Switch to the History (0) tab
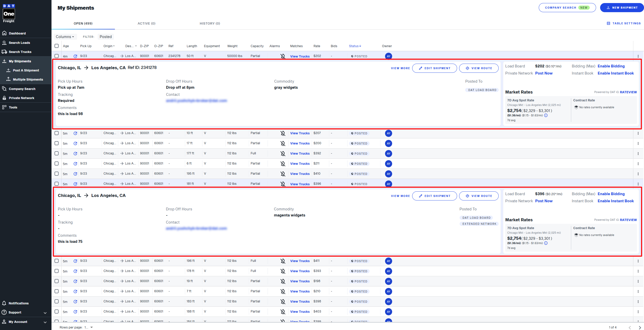Screen dimensions: 644x330 point(210,23)
